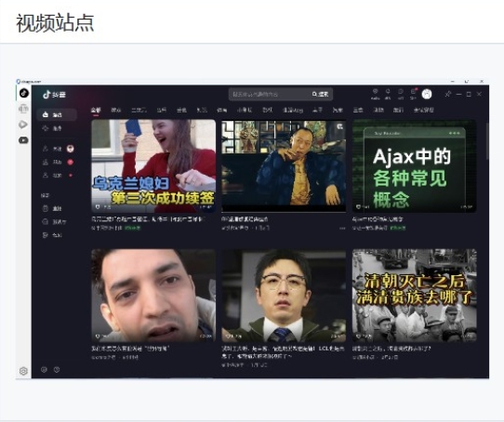Open the gray play-triangle app icon in left strip
Image resolution: width=504 pixels, height=422 pixels.
click(x=23, y=125)
